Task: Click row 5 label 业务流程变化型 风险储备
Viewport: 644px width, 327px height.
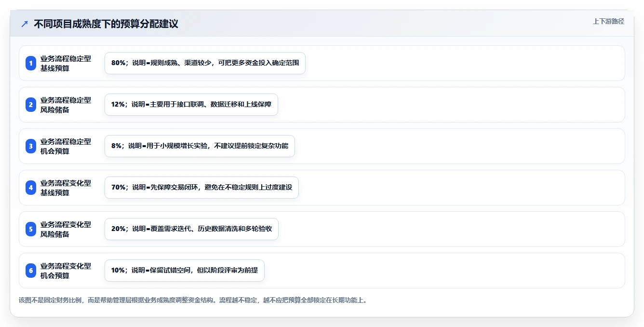Action: pyautogui.click(x=66, y=229)
